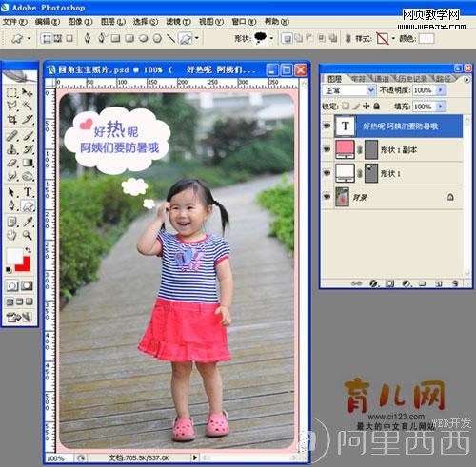
Task: Open tool preset picker dropdown arrow
Action: 30,38
